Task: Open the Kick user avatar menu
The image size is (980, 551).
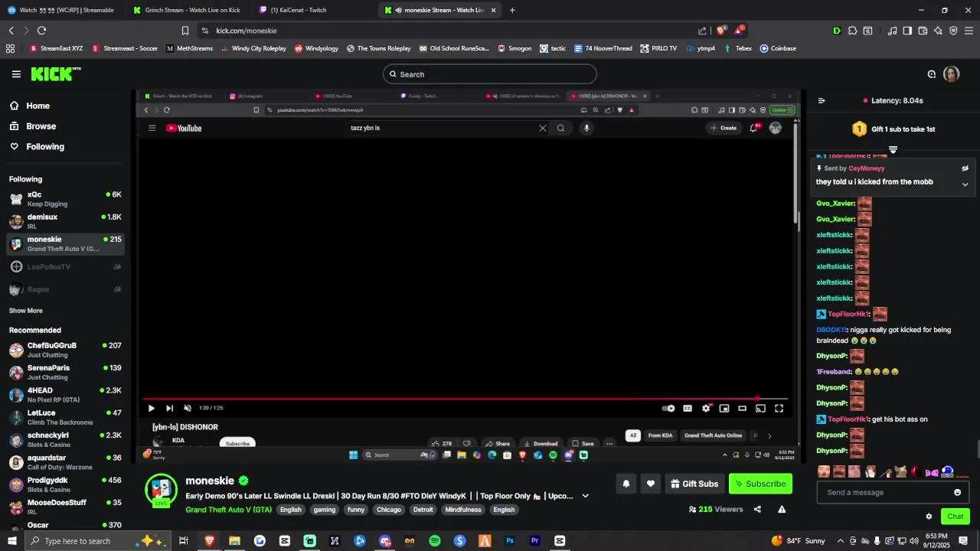Action: [951, 74]
